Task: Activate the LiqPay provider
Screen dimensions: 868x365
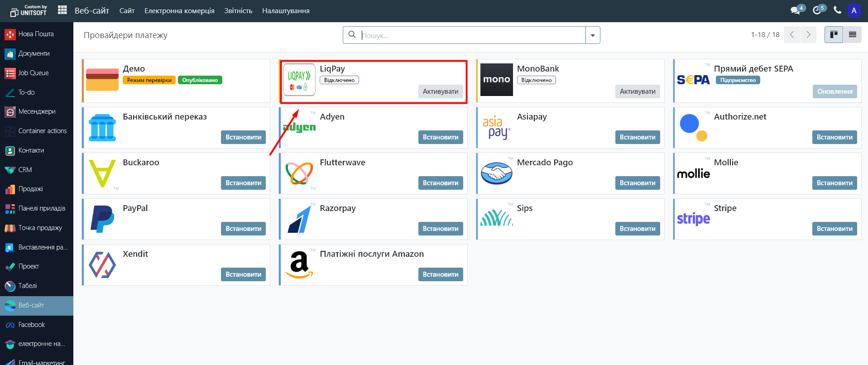Action: coord(441,91)
